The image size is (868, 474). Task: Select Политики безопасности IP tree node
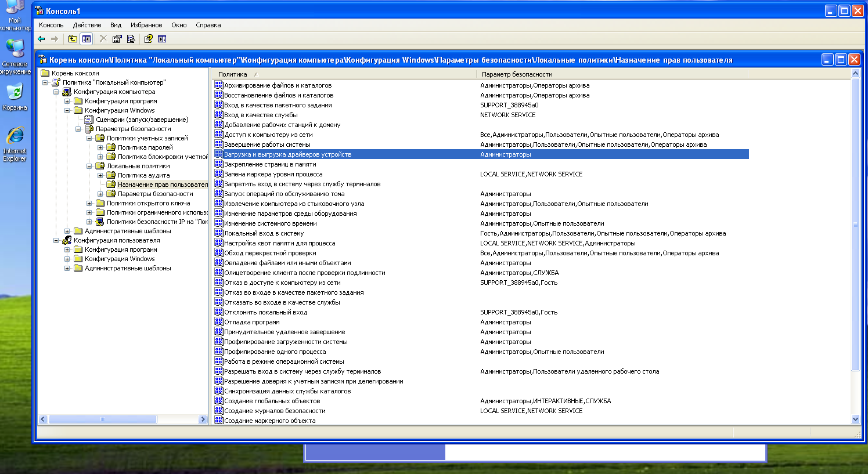click(157, 222)
